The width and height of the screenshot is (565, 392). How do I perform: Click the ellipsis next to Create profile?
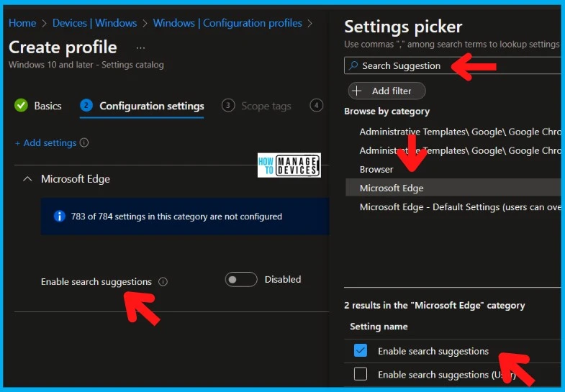pos(140,47)
